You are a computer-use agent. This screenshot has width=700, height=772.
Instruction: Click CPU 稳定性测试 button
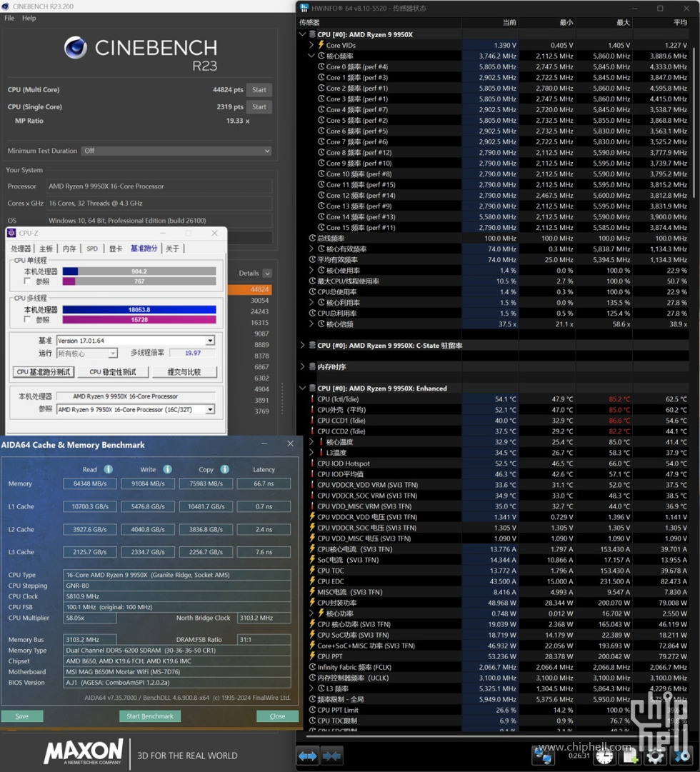pos(112,372)
